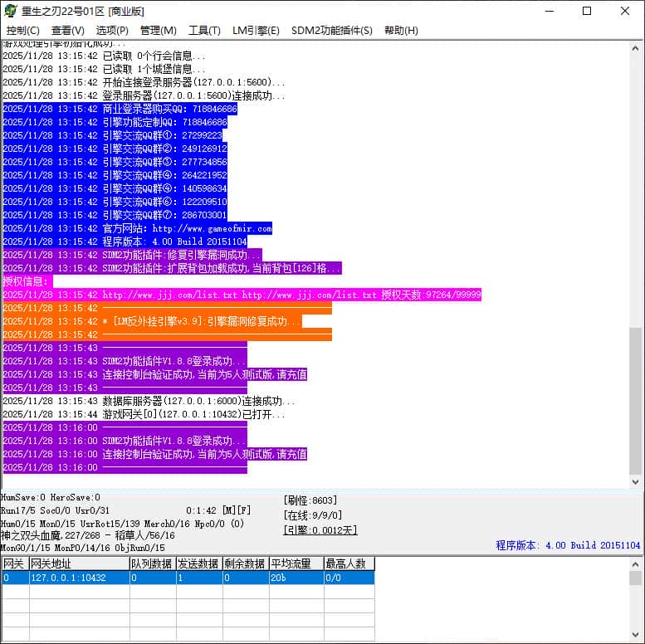Viewport: 645px width, 644px height.
Task: Click the log line 登录服务器(127.0.0.1:5600)连接成功
Action: tap(144, 95)
